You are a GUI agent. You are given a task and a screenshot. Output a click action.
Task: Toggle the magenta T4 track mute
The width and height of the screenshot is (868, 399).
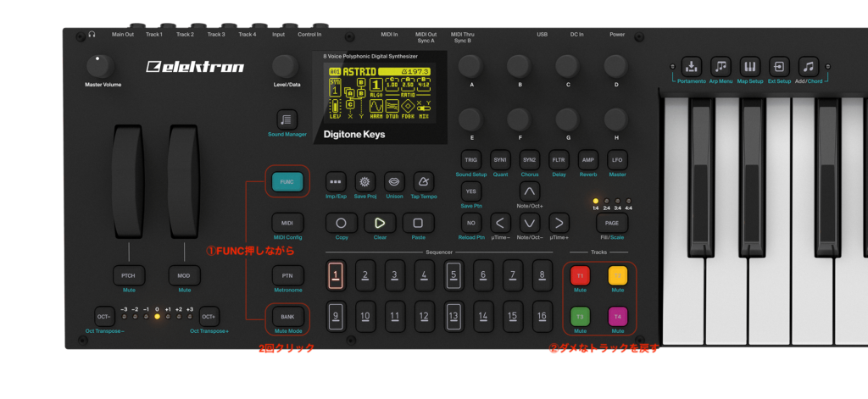point(618,317)
